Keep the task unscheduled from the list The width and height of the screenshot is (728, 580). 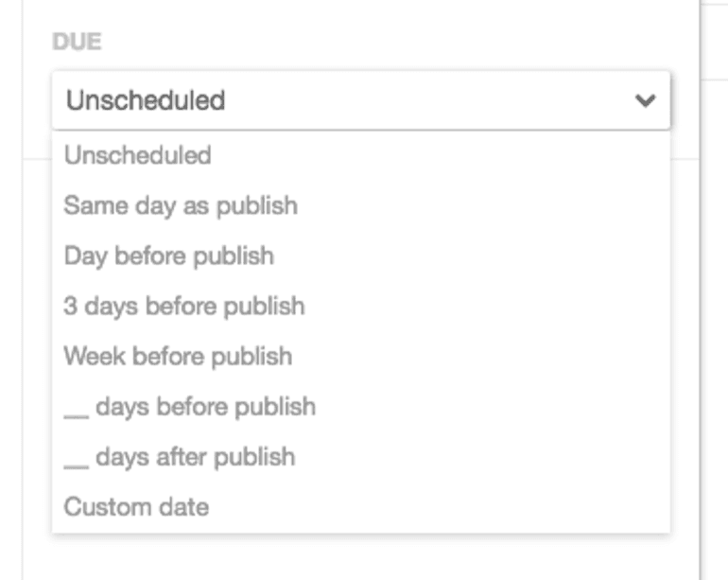click(x=137, y=155)
